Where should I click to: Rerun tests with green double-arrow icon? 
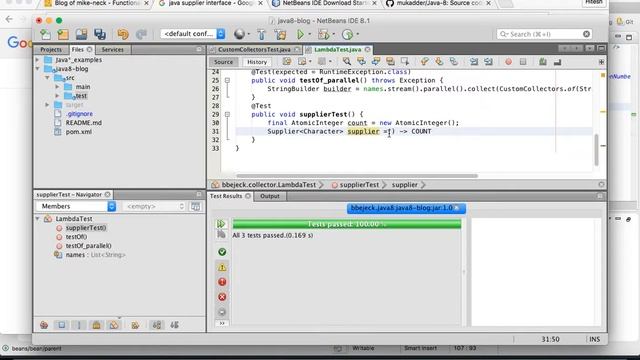pos(221,224)
